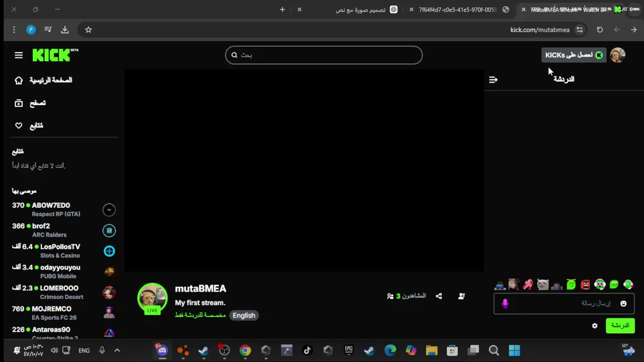The height and width of the screenshot is (362, 644).
Task: Reload the page with the refresh icon
Action: point(600,30)
